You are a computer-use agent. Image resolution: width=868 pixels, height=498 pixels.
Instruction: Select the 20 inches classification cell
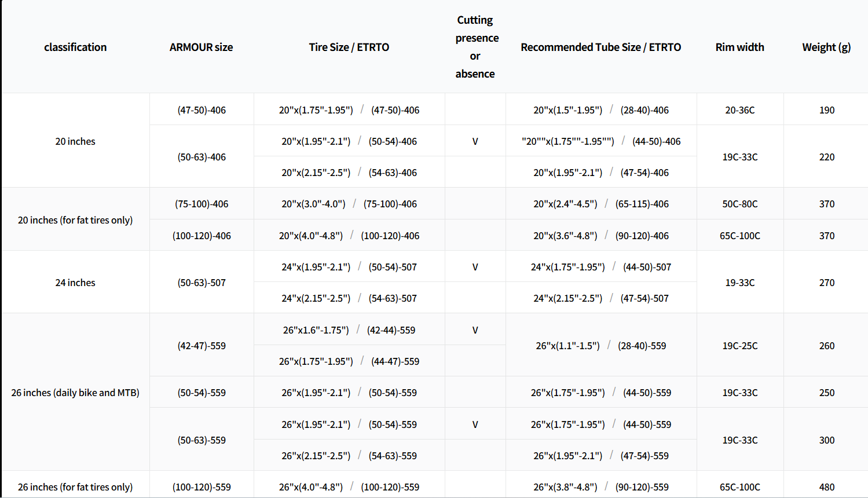pyautogui.click(x=75, y=141)
